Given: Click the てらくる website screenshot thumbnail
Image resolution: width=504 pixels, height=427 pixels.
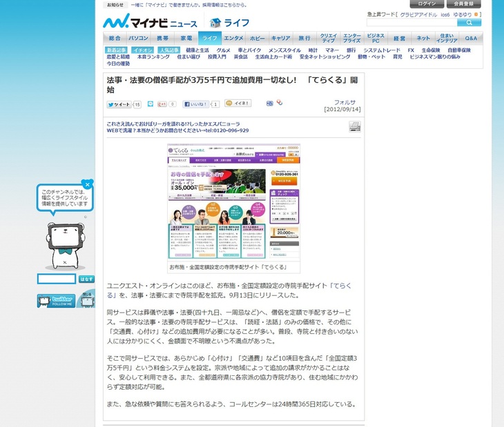Looking at the screenshot, I should [x=233, y=202].
